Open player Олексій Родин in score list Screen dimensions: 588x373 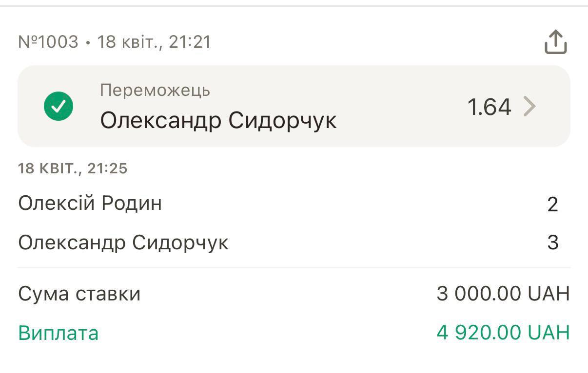90,203
